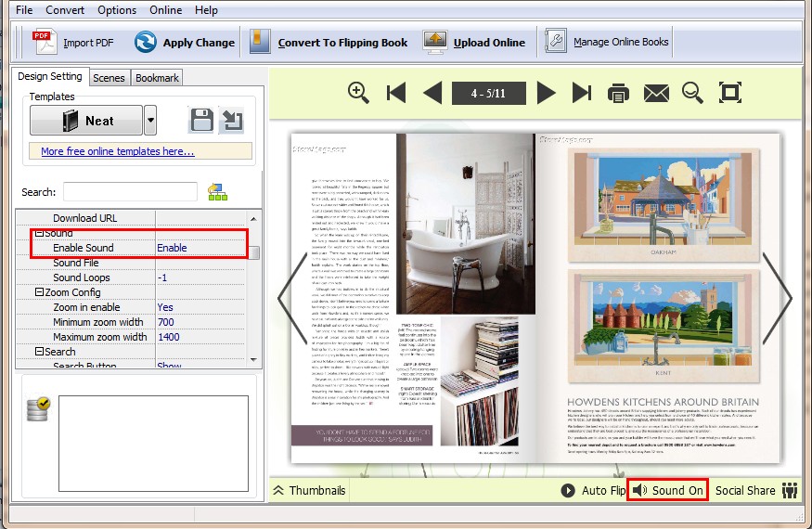This screenshot has height=529, width=812.
Task: Click the Oakham kitchen illustration on right page
Action: click(x=663, y=198)
